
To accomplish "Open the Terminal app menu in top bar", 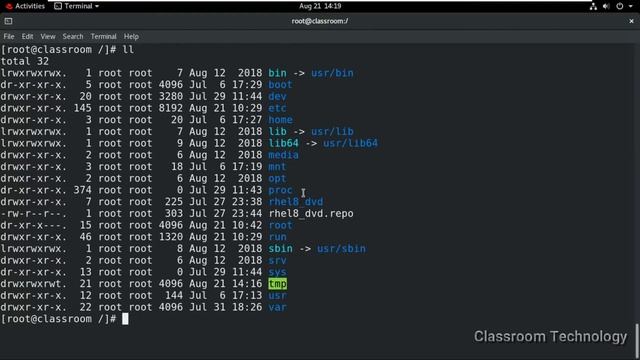I will [x=77, y=6].
